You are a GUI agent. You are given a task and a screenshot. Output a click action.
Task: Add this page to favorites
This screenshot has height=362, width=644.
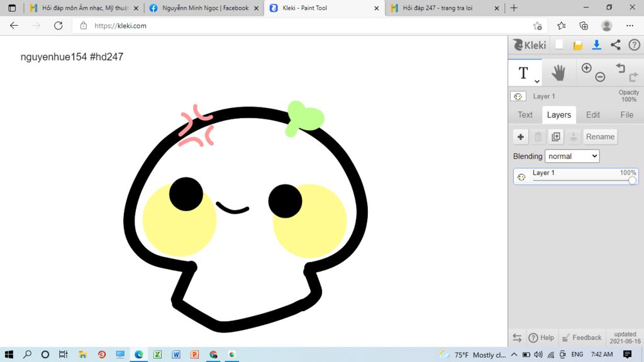pos(537,26)
